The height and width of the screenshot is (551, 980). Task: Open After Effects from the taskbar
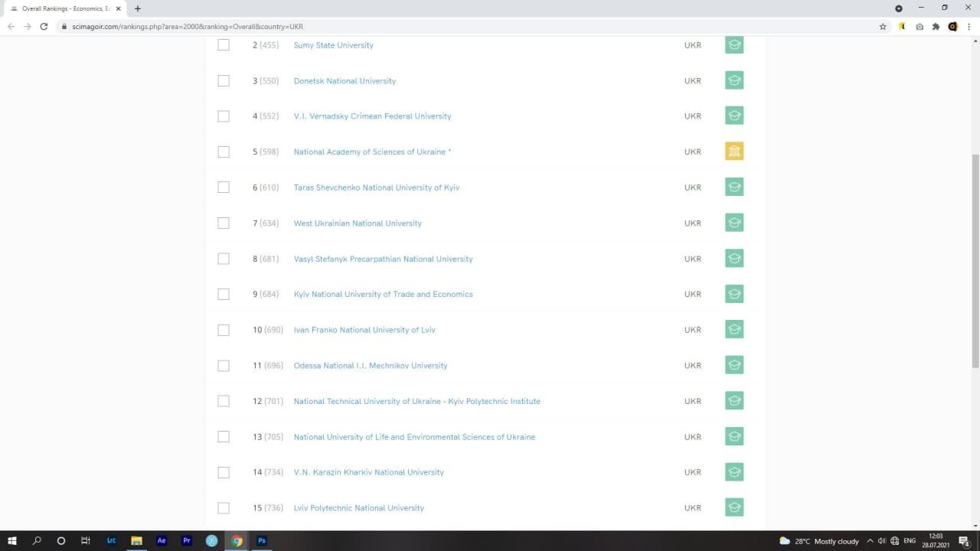[162, 540]
